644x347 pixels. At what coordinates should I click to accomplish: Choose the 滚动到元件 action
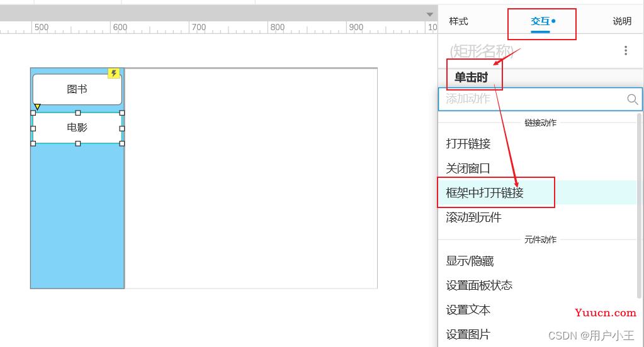[473, 217]
